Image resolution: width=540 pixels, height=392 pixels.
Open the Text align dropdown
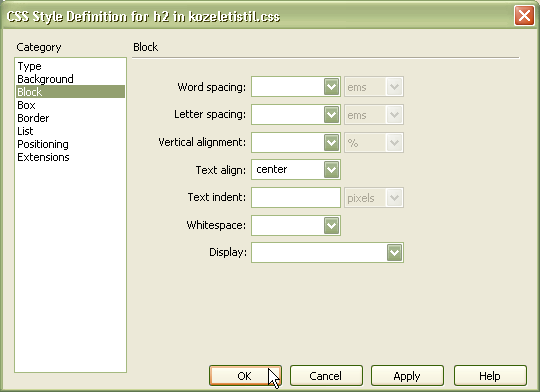331,169
